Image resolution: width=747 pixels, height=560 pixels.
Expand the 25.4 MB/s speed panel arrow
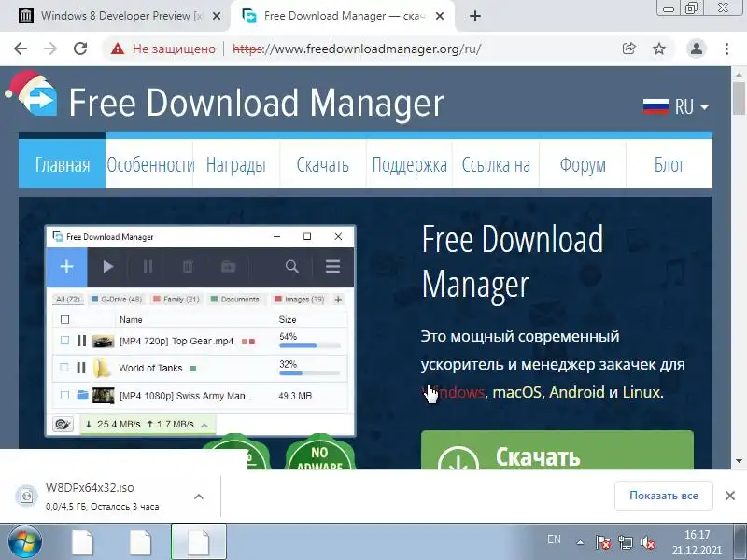[x=204, y=425]
